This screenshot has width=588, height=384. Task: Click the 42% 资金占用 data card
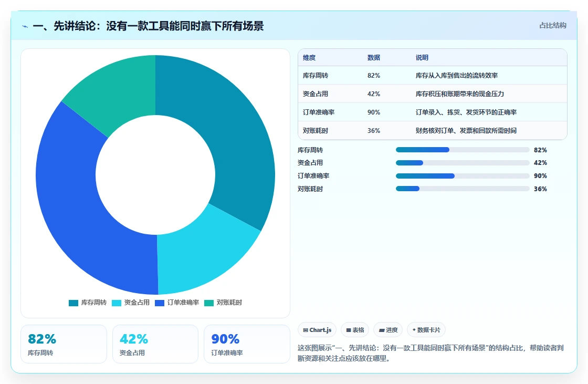tap(155, 344)
